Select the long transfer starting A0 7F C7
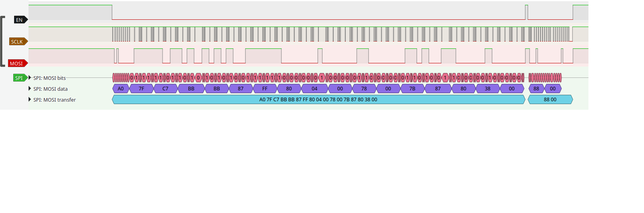 tap(318, 99)
